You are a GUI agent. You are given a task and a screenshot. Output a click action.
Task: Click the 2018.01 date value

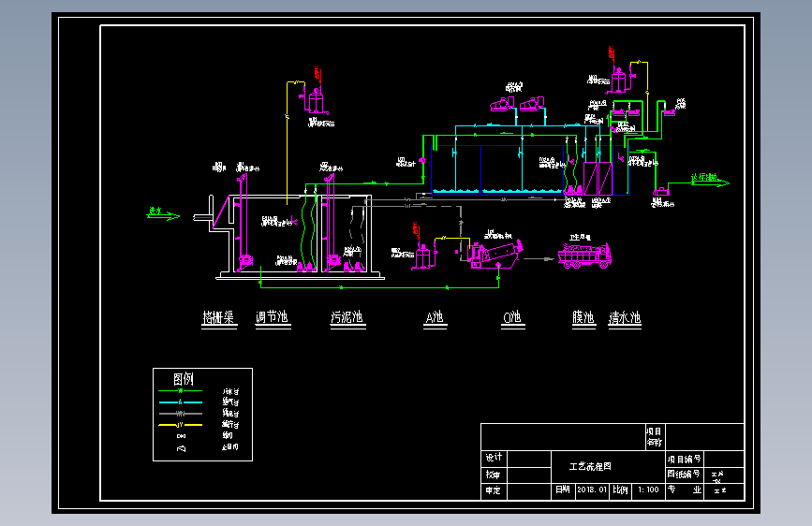coord(591,489)
